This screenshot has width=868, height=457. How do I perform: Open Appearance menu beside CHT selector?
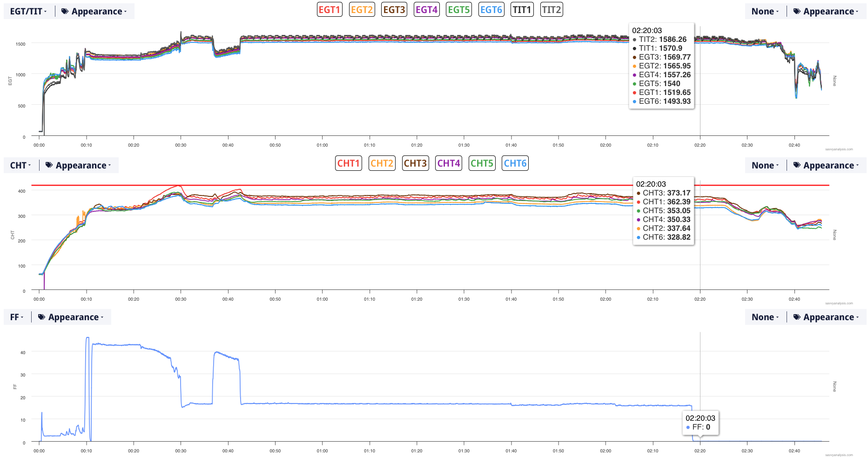point(79,166)
